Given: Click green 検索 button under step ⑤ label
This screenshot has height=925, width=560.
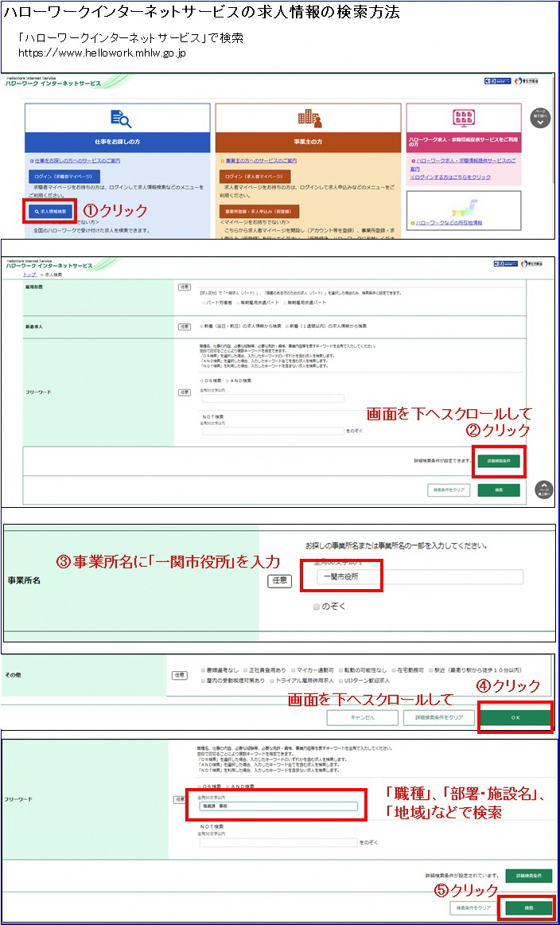Looking at the screenshot, I should [529, 908].
